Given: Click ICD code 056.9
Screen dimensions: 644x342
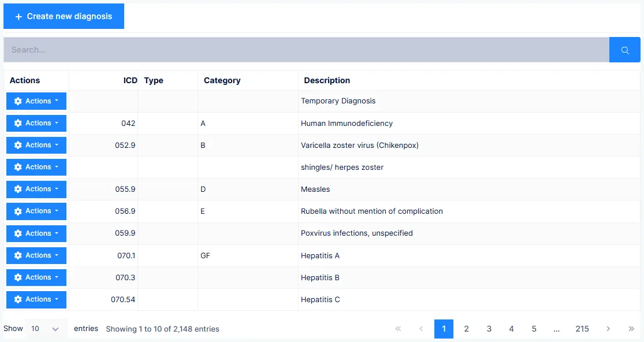Looking at the screenshot, I should click(x=125, y=211).
